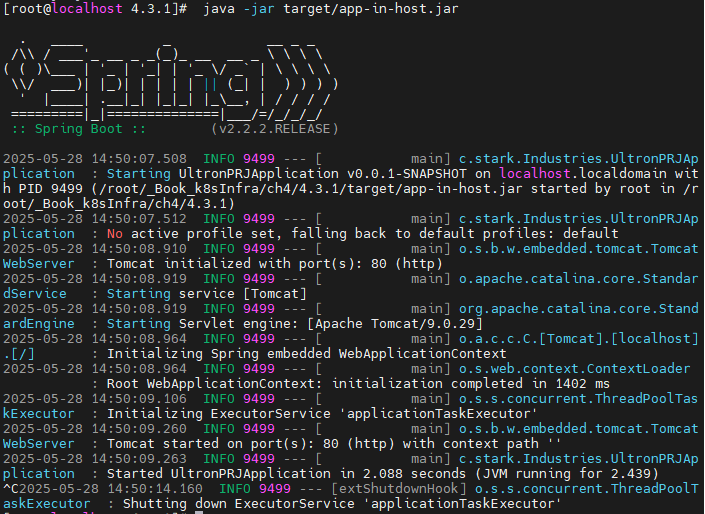Click the timestamp '14:50:07.512'
The height and width of the screenshot is (514, 705).
pos(139,219)
